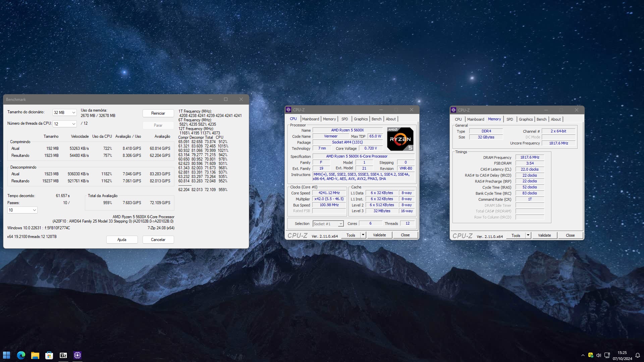Open the notifications bell icon

638,355
